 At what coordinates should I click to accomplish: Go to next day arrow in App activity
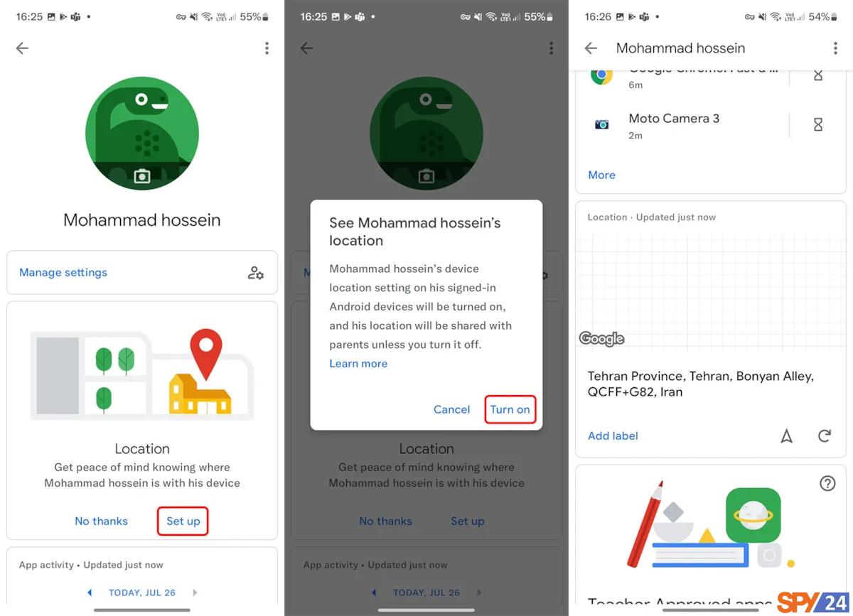195,593
